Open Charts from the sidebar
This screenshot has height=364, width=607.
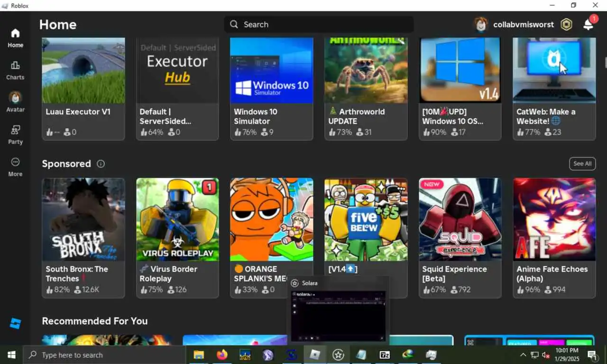pyautogui.click(x=15, y=70)
